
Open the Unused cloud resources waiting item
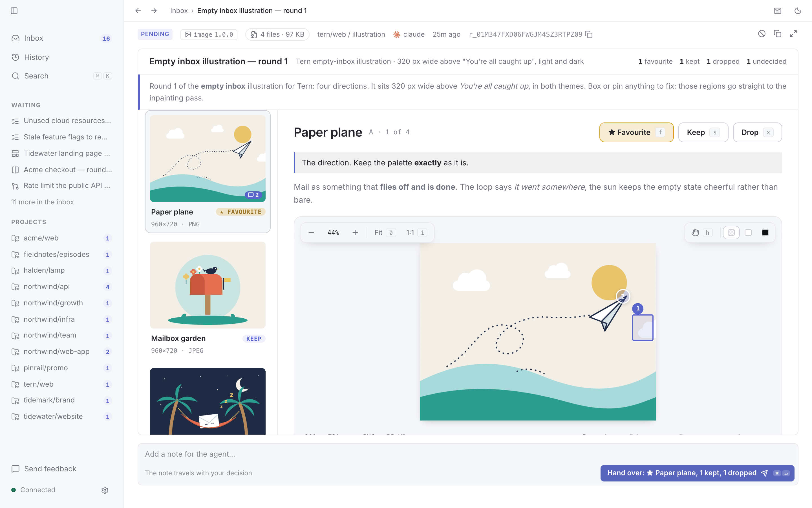62,121
